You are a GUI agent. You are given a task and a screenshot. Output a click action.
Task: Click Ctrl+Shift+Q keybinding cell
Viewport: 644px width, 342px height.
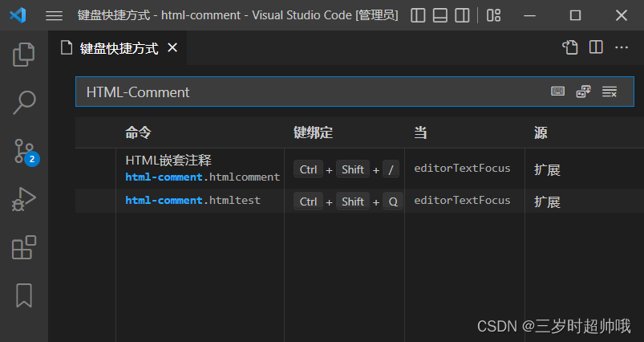(x=348, y=201)
